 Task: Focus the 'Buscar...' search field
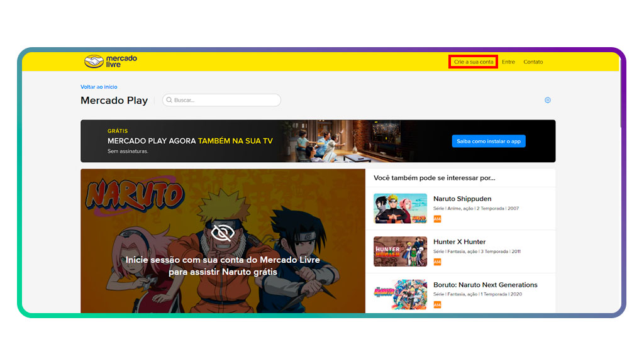(x=221, y=100)
